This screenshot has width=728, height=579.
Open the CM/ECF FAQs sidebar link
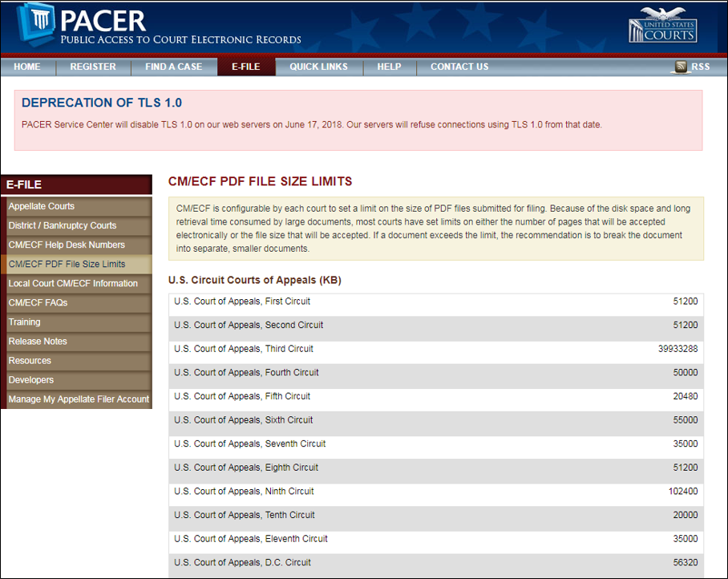click(79, 303)
